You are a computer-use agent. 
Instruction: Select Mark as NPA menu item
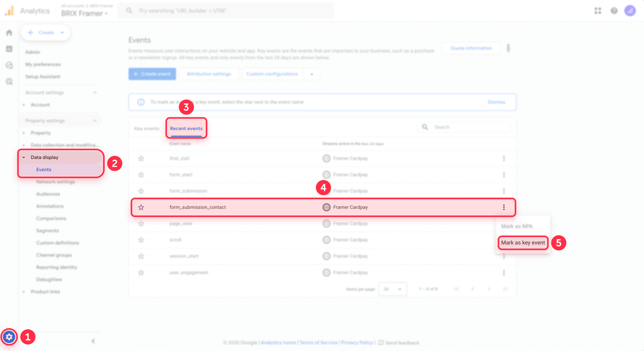click(517, 226)
